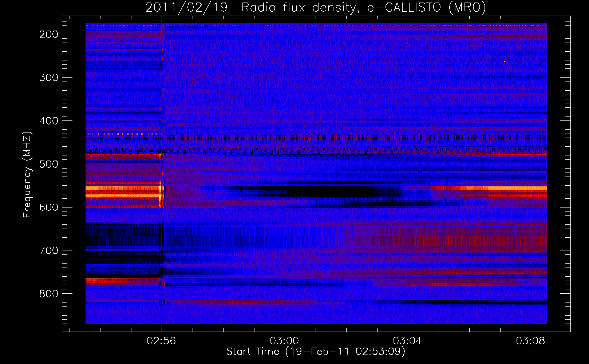Viewport: 589px width, 364px height.
Task: Click the 03:08 time tick label
Action: (530, 341)
